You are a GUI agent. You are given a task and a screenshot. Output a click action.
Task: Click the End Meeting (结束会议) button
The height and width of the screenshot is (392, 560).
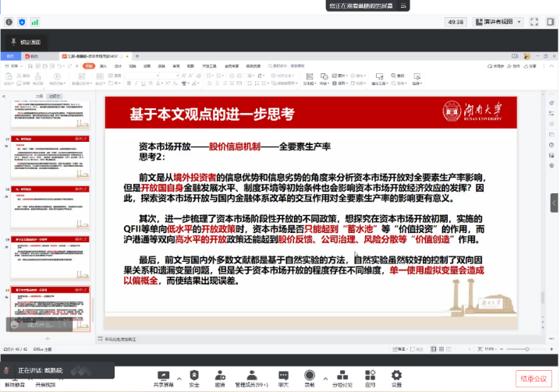(x=533, y=379)
